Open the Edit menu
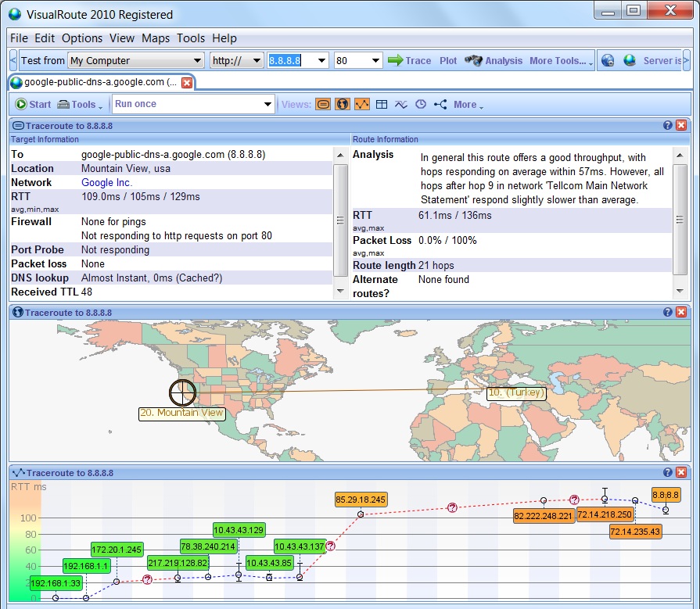Image resolution: width=700 pixels, height=609 pixels. click(45, 38)
